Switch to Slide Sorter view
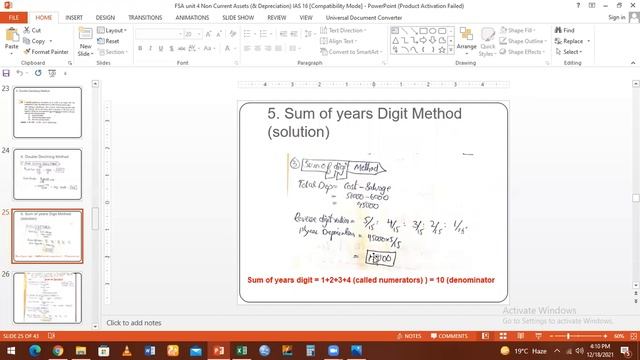 point(503,336)
